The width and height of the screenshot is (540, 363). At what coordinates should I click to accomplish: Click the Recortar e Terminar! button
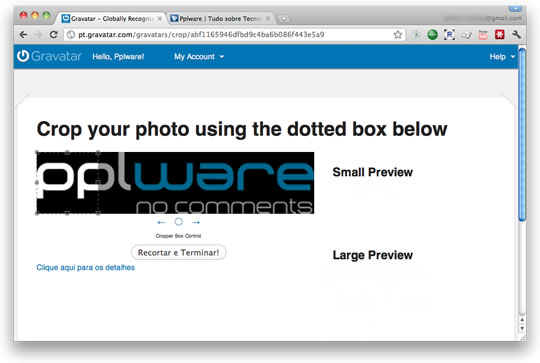point(178,252)
